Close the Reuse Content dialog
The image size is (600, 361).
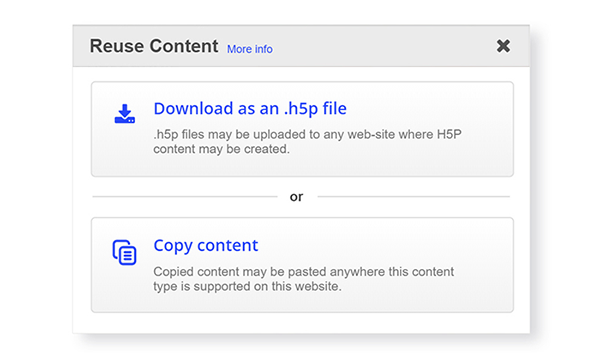(x=503, y=46)
